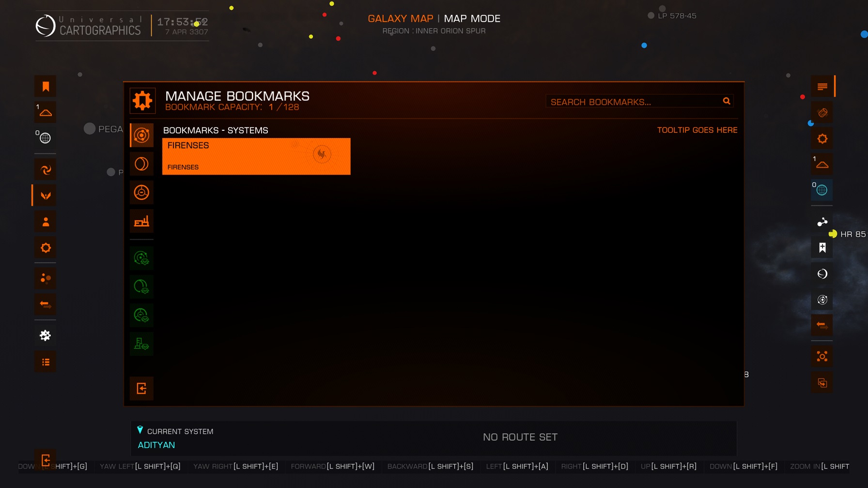Image resolution: width=868 pixels, height=488 pixels.
Task: Open the galaxy spiral icon in left sidebar
Action: (46, 169)
